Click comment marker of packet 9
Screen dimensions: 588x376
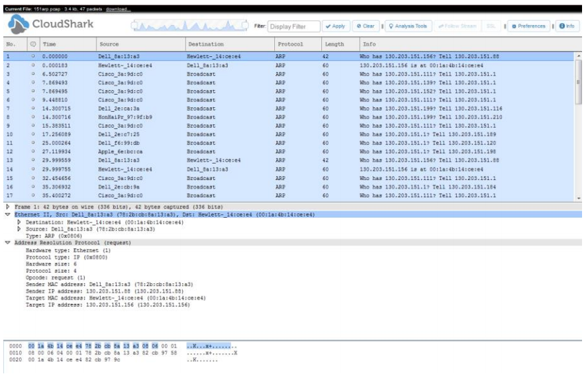click(x=33, y=126)
